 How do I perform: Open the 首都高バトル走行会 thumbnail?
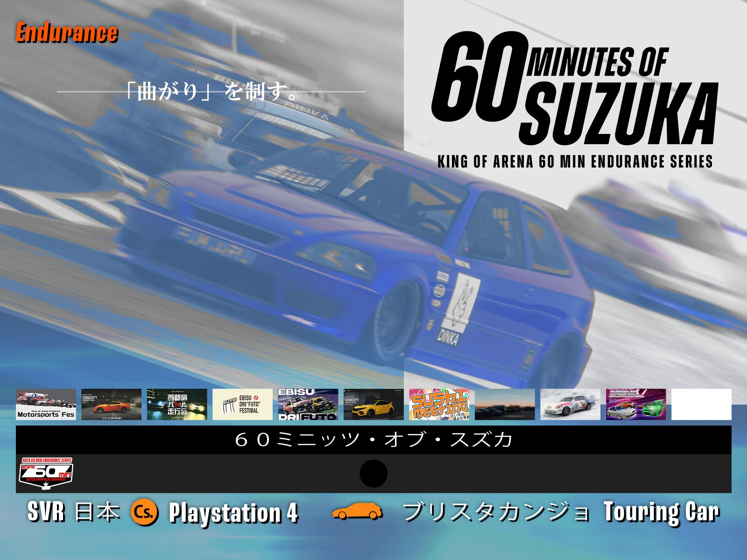click(x=177, y=404)
